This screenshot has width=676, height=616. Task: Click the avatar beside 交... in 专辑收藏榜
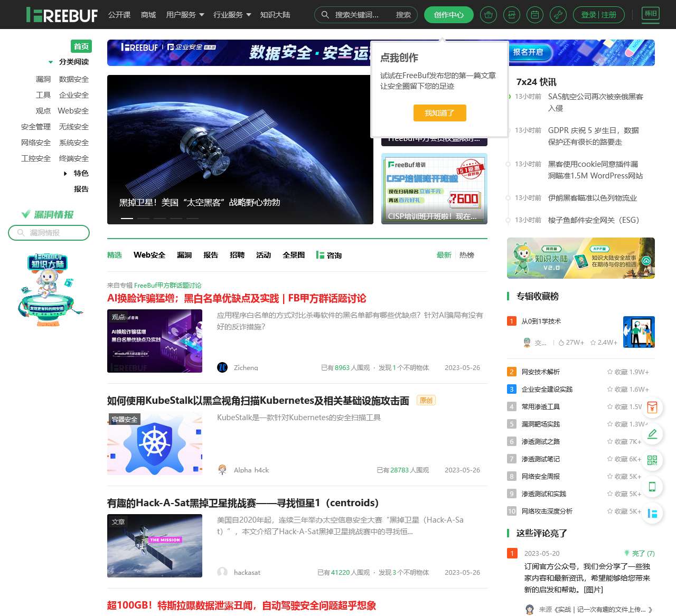point(527,343)
